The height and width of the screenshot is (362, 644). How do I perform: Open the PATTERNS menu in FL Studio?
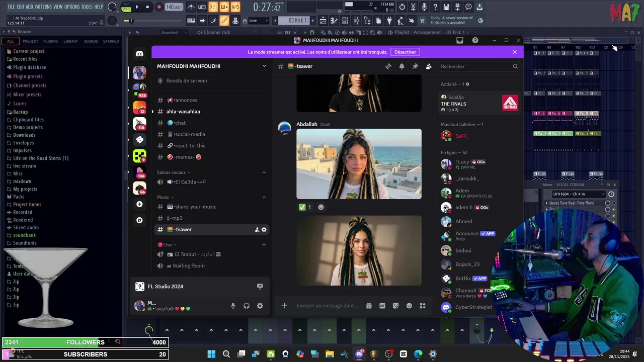click(x=43, y=7)
